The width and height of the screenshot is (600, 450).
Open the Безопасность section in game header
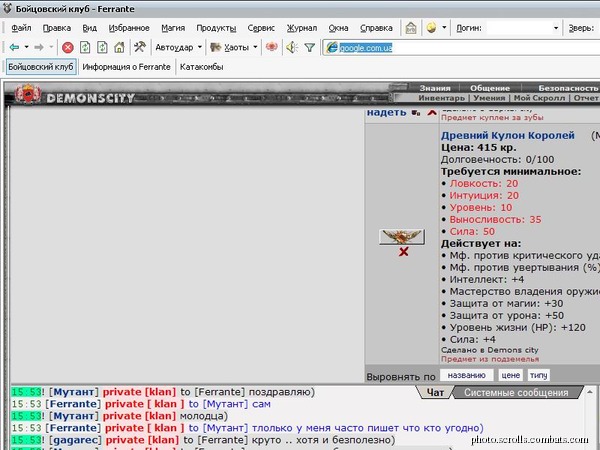tap(569, 88)
